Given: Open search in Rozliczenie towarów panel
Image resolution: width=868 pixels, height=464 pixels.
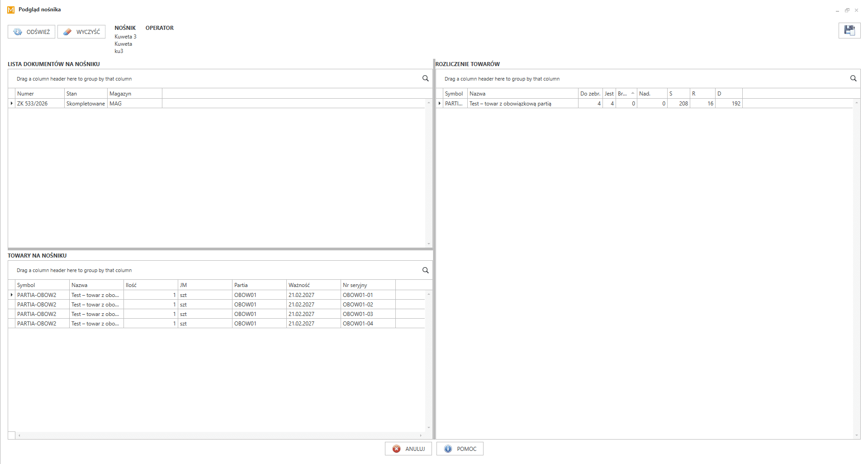Looking at the screenshot, I should tap(853, 78).
